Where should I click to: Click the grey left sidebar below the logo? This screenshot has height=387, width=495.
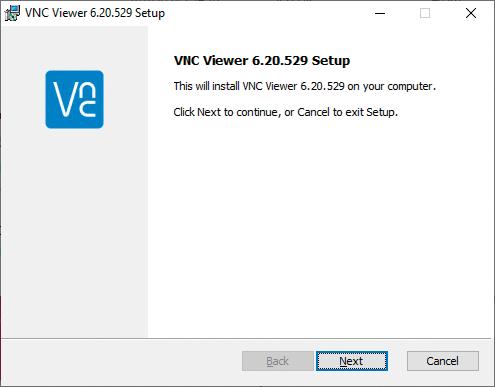click(x=75, y=233)
